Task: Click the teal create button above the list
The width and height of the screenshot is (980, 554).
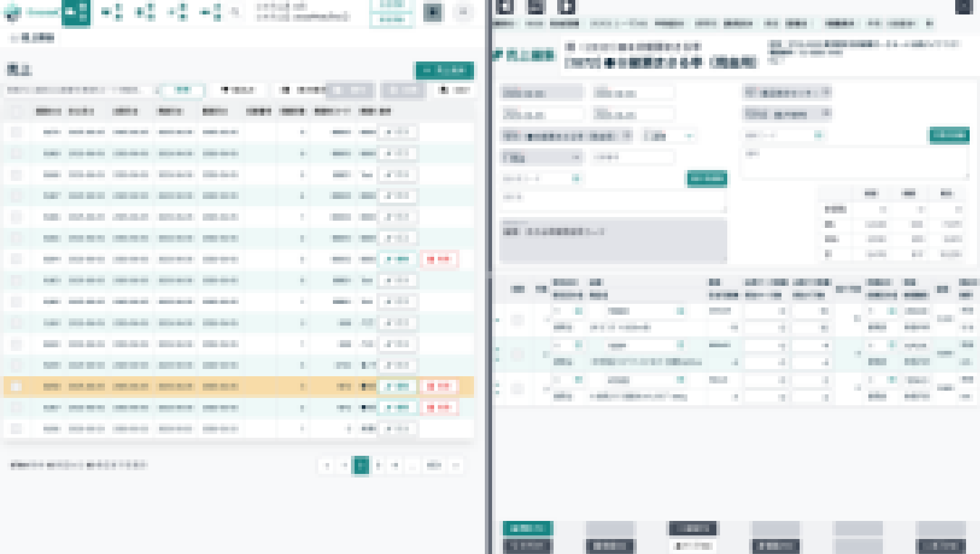Action: pos(445,70)
